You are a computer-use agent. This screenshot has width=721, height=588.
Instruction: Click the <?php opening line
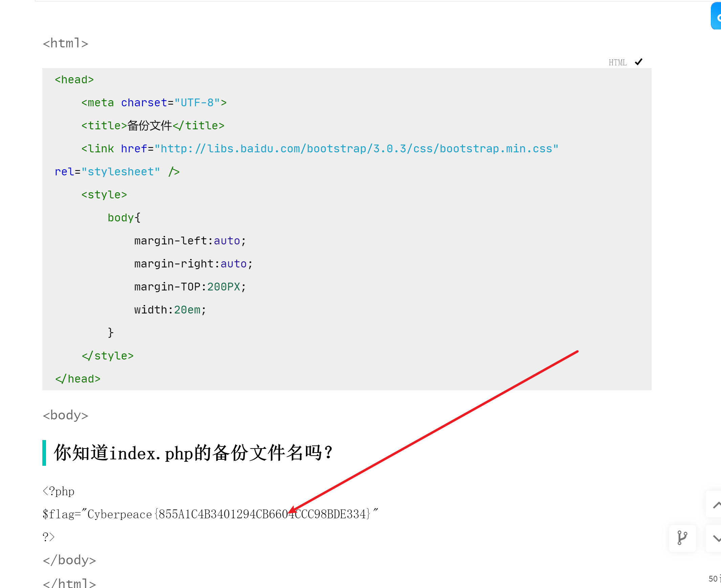[59, 491]
